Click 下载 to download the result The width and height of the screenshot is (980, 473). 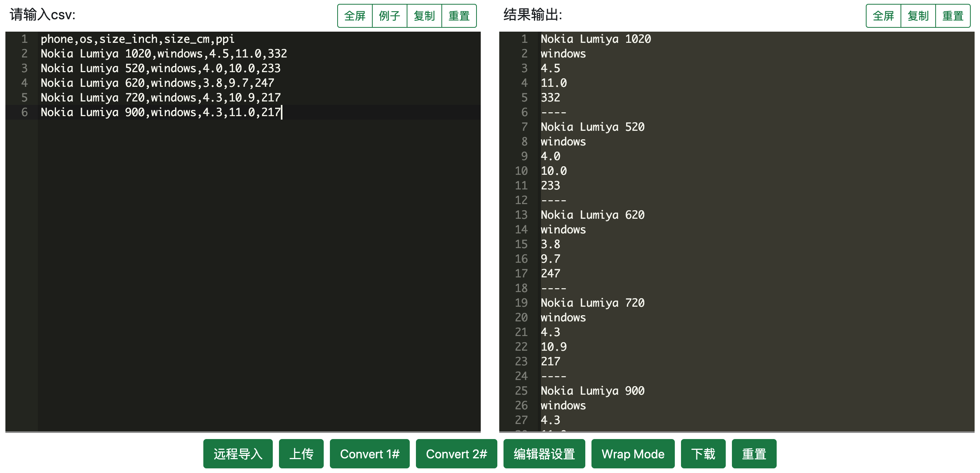pyautogui.click(x=703, y=454)
